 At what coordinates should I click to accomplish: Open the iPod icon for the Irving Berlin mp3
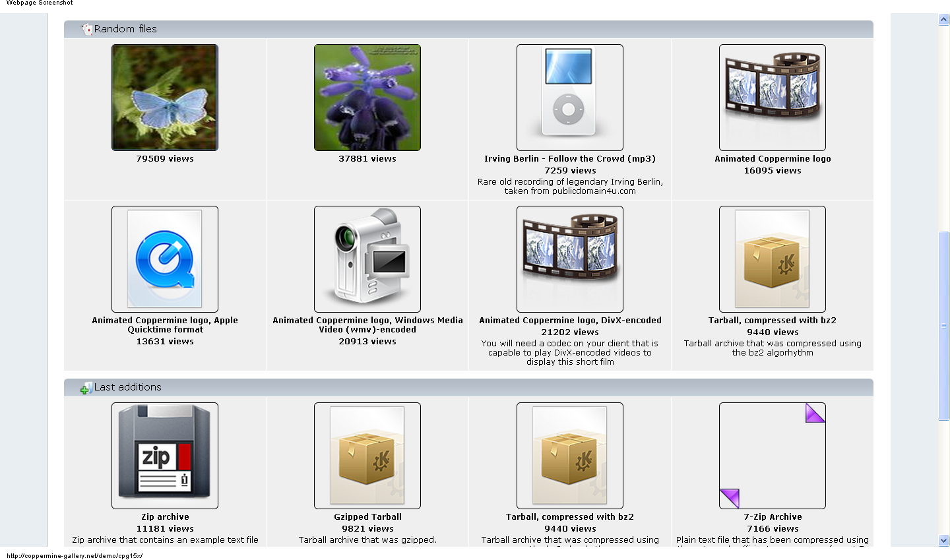point(569,97)
